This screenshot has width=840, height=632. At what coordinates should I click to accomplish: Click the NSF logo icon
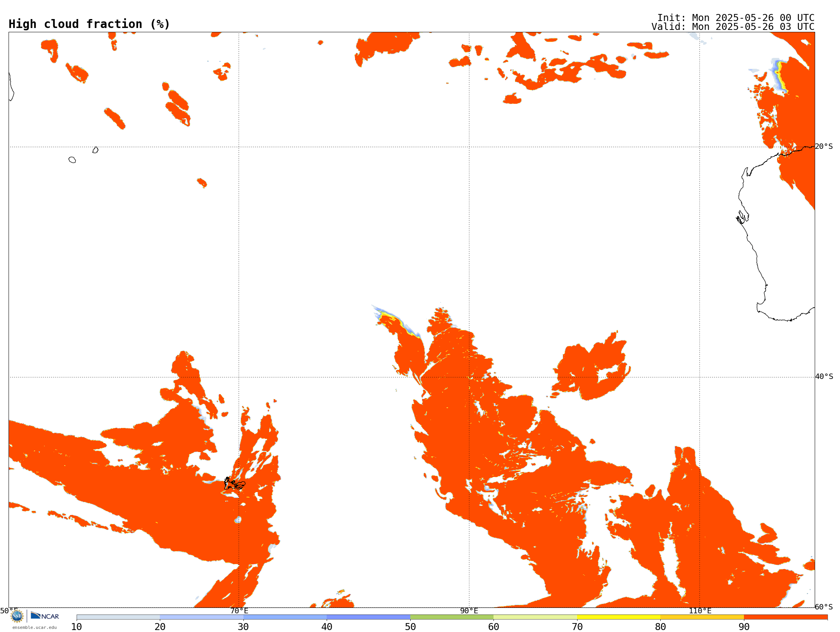click(x=17, y=616)
